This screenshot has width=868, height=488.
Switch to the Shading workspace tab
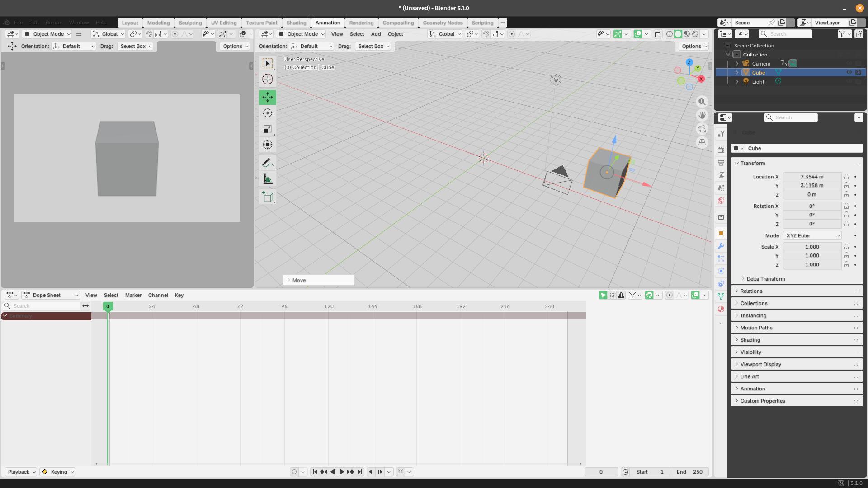click(296, 23)
